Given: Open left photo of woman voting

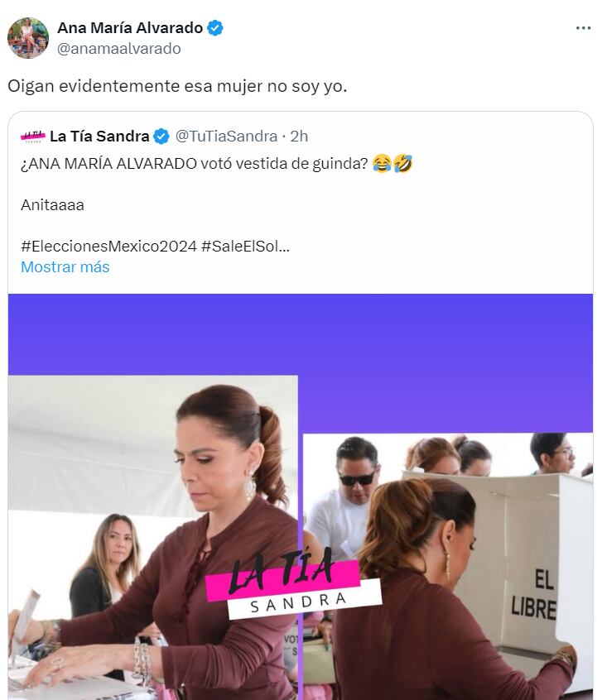Looking at the screenshot, I should [x=153, y=538].
